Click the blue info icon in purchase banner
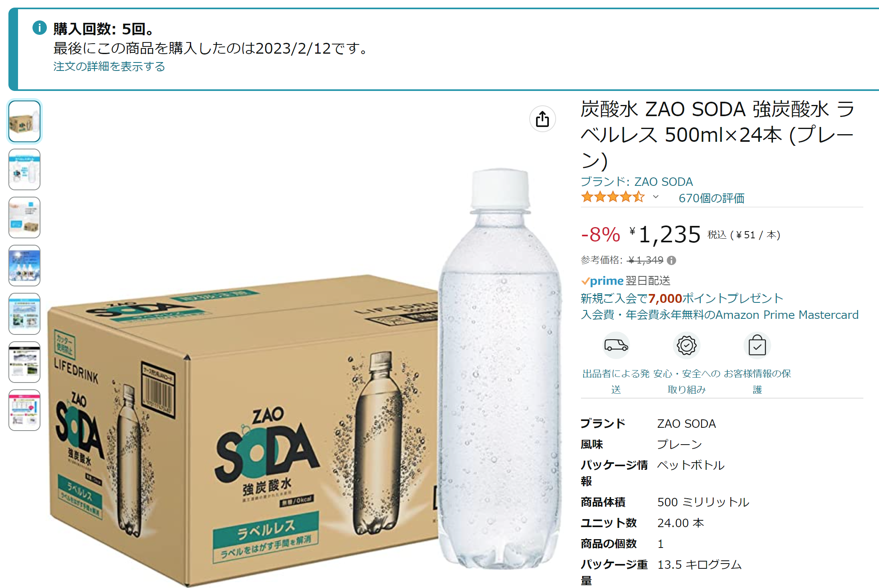The width and height of the screenshot is (879, 588). click(40, 28)
